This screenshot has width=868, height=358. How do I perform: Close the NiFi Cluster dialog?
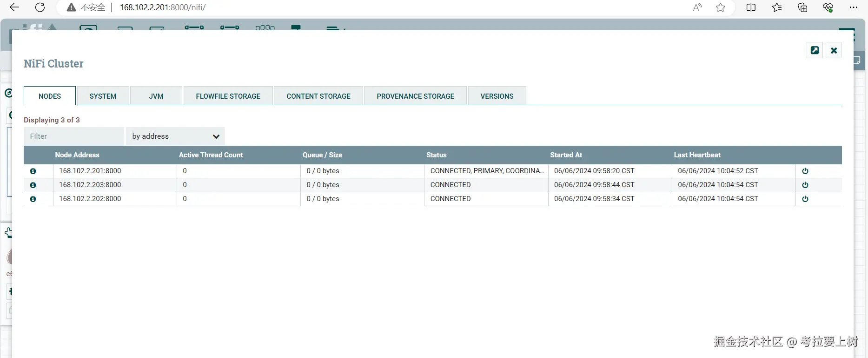point(834,50)
